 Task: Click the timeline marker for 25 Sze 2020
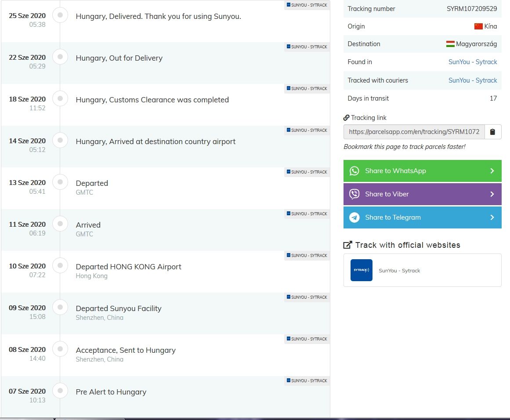60,15
